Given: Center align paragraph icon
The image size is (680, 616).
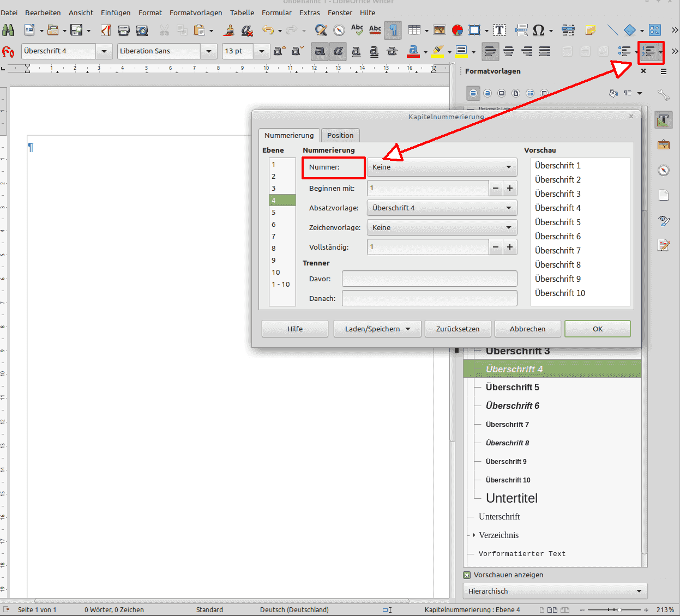Looking at the screenshot, I should (509, 51).
